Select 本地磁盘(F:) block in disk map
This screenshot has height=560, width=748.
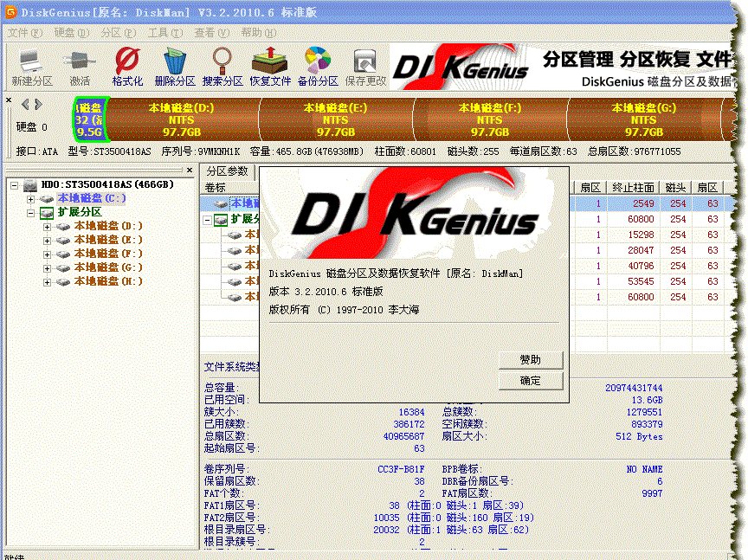pos(490,119)
